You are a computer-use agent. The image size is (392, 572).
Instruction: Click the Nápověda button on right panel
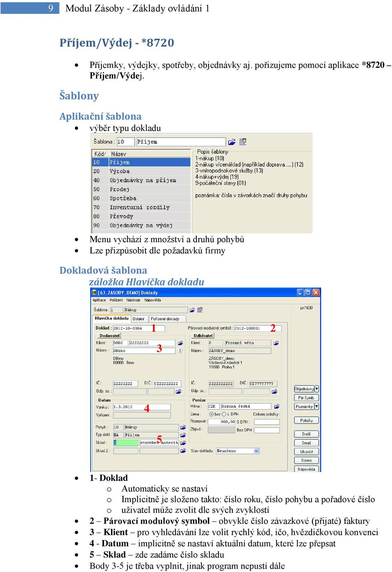point(306,470)
